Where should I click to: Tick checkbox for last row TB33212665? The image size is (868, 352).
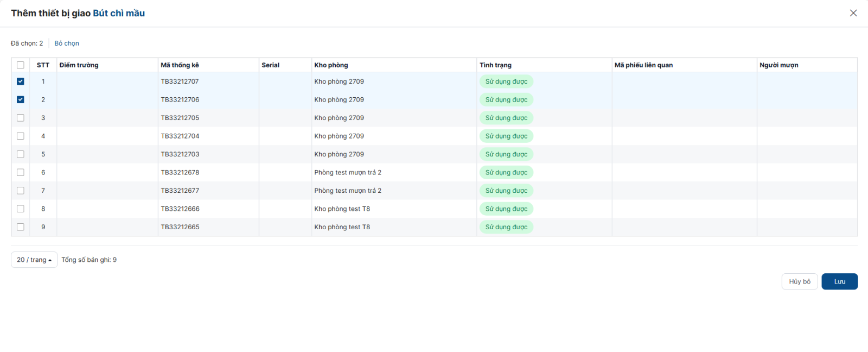(x=21, y=227)
